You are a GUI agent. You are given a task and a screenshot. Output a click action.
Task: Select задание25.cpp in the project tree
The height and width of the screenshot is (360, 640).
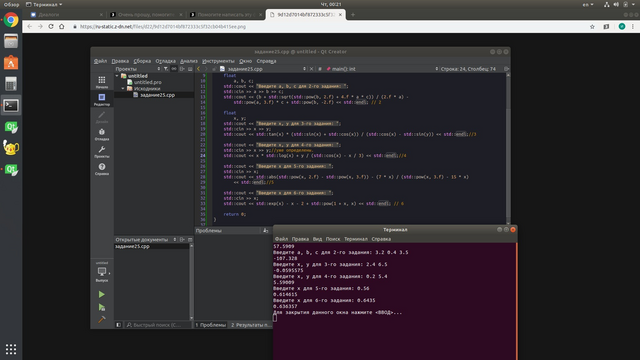157,95
